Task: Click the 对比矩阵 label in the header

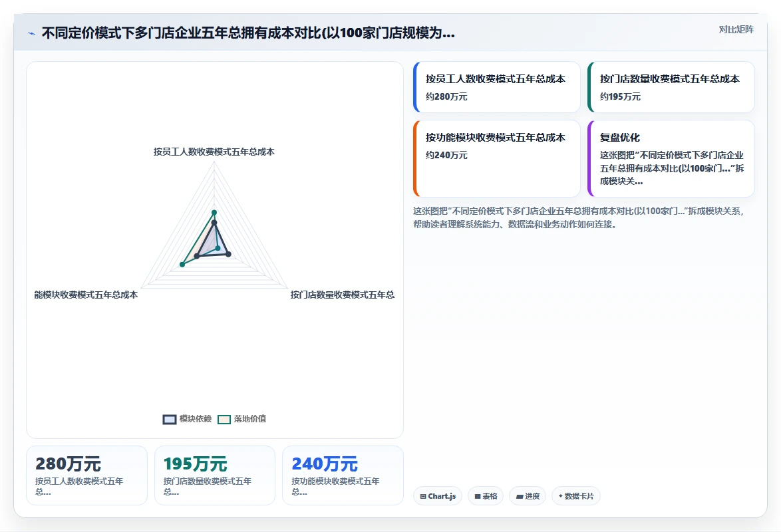Action: [x=736, y=30]
